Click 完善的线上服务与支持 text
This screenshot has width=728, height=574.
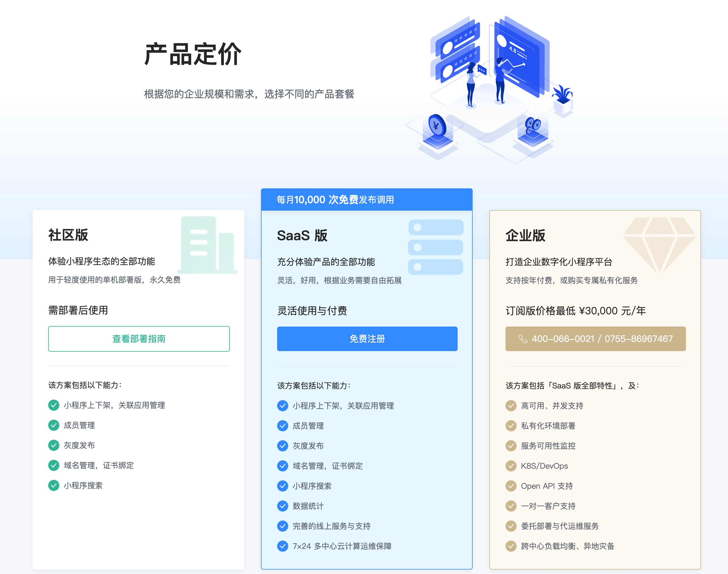331,526
